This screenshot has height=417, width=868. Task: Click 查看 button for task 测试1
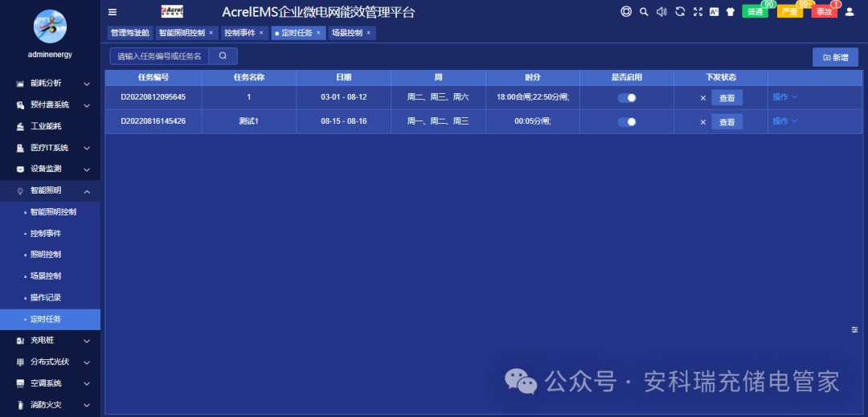[x=727, y=122]
